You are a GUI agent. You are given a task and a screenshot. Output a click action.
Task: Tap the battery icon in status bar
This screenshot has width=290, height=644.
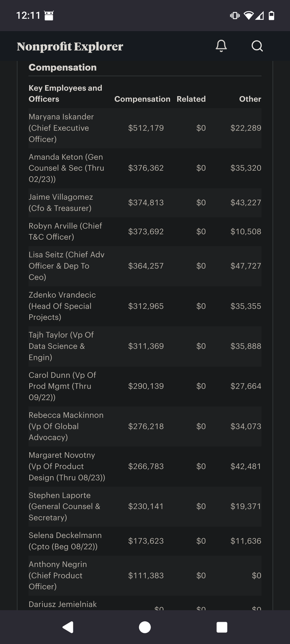tap(272, 15)
